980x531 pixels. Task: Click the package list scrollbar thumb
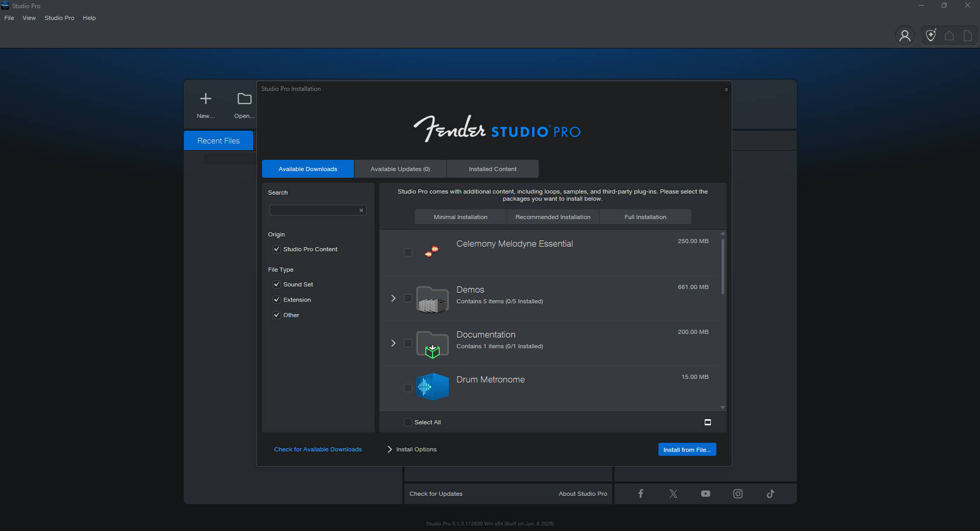pos(723,267)
